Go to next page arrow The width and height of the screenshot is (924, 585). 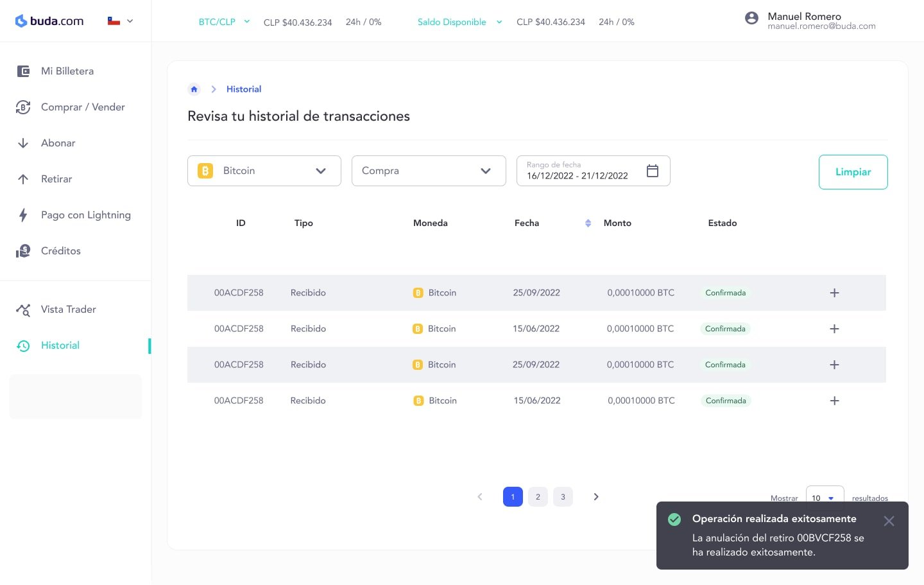click(x=595, y=497)
